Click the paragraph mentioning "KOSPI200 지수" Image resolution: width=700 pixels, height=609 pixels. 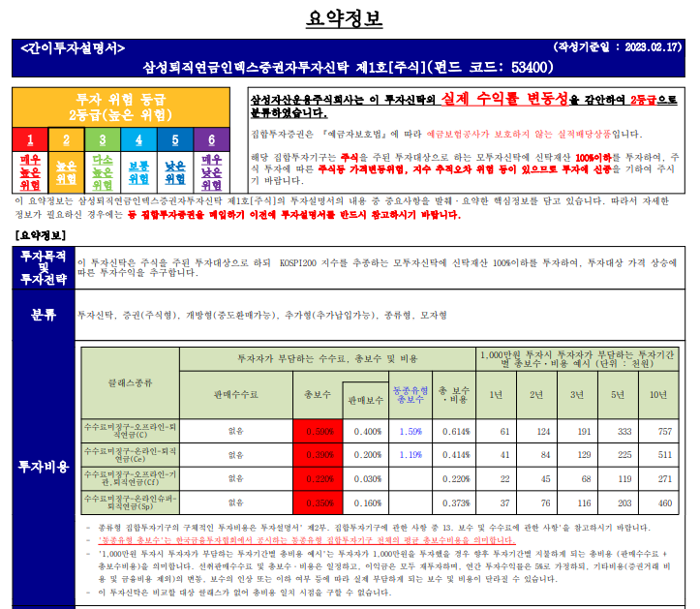click(377, 267)
